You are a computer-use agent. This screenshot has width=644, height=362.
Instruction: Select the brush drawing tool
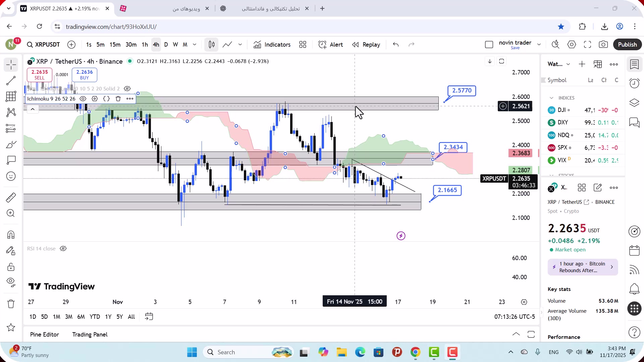tap(11, 144)
